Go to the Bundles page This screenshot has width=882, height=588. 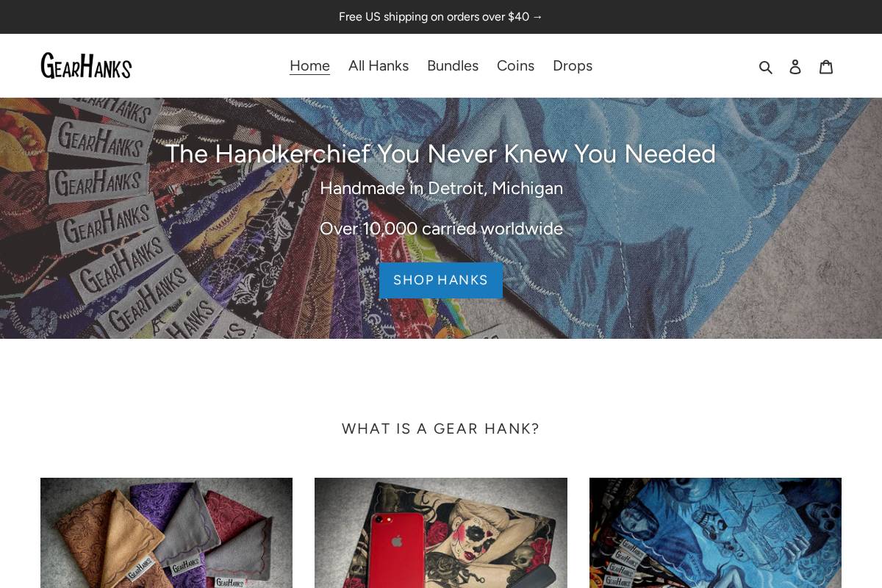(x=453, y=65)
